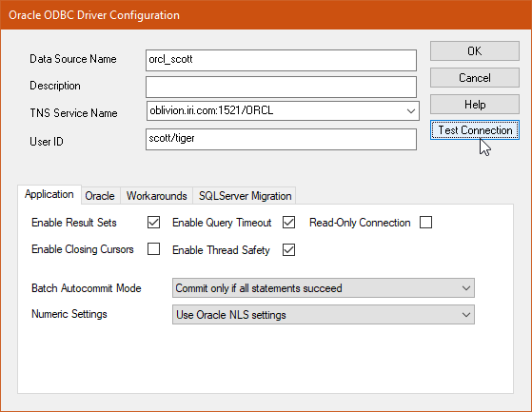Image resolution: width=532 pixels, height=412 pixels.
Task: Open the Batch Autocommit Mode dropdown
Action: click(324, 288)
